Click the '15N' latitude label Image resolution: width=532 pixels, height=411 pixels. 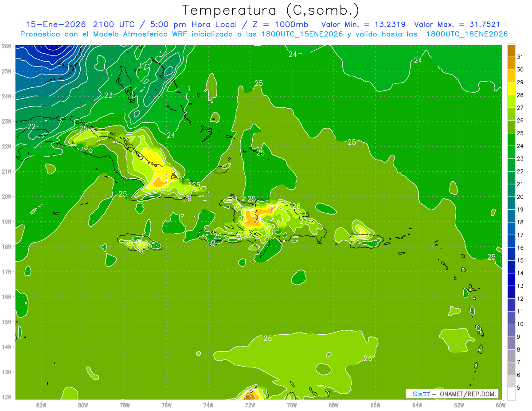[6, 322]
